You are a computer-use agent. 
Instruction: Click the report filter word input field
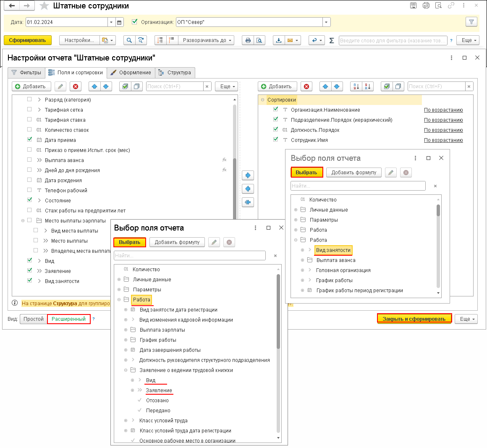pos(393,40)
